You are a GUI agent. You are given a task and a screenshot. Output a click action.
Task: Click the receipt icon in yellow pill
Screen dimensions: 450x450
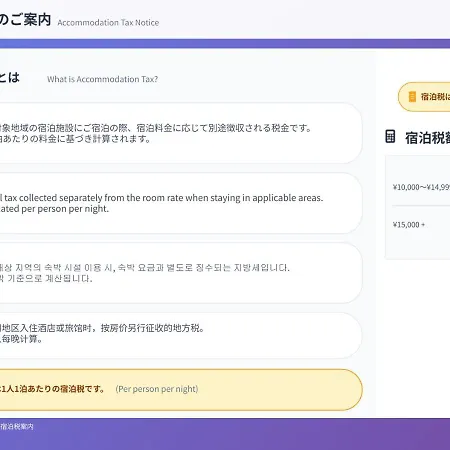412,97
